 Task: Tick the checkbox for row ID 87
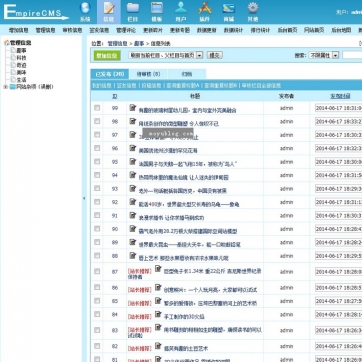pos(97,271)
